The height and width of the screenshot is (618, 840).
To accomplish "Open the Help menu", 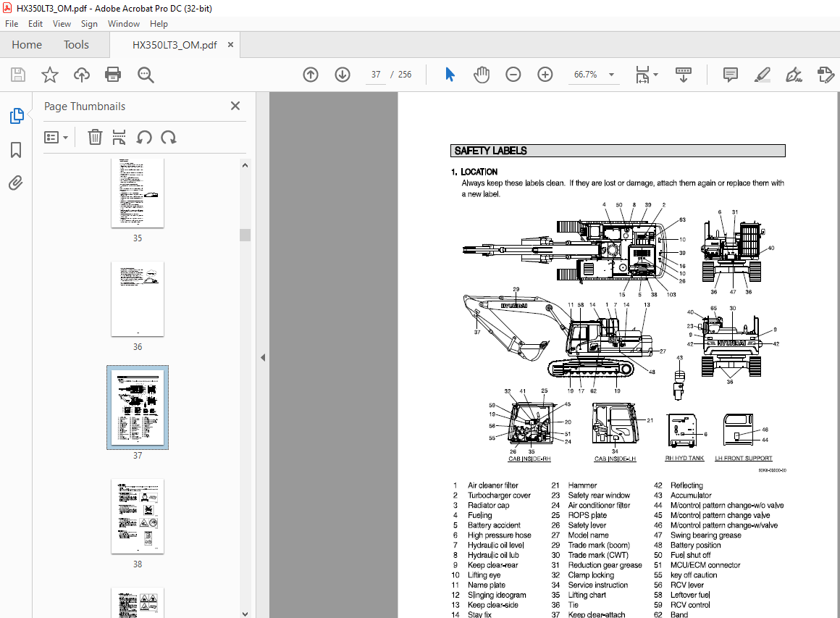I will pos(159,24).
